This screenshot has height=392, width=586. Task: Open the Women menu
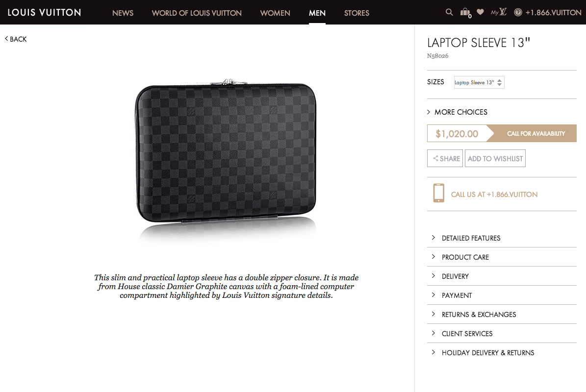(x=275, y=13)
